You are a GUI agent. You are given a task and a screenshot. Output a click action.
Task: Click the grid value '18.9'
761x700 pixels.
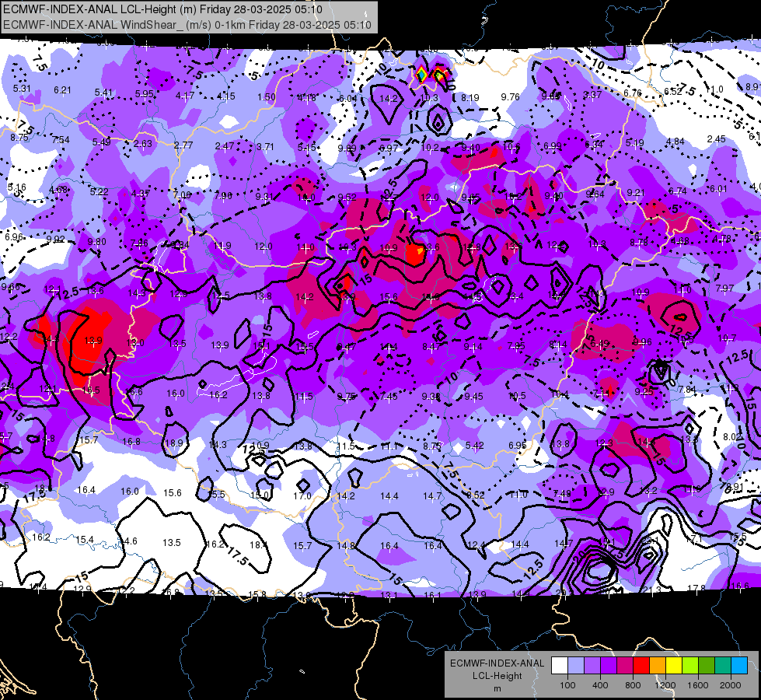pos(174,443)
